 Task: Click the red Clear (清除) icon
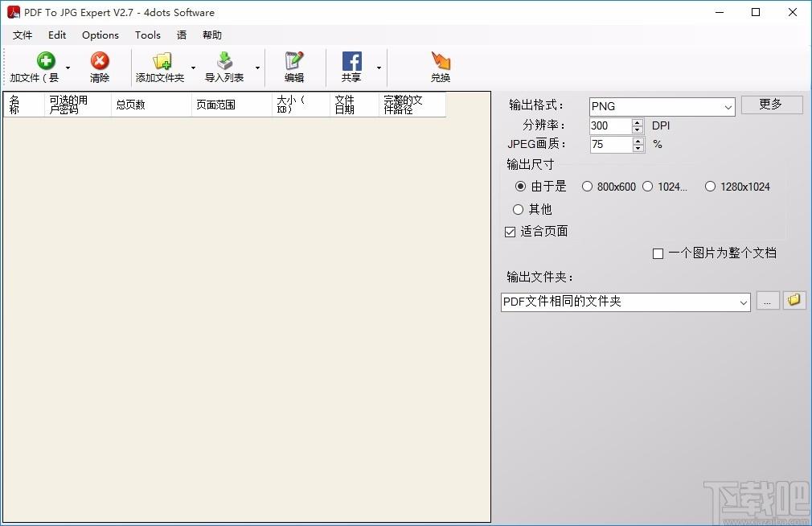[x=100, y=60]
